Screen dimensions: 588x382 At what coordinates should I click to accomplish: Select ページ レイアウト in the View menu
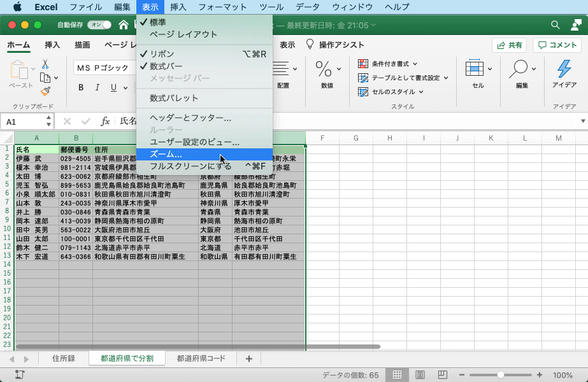(x=204, y=34)
